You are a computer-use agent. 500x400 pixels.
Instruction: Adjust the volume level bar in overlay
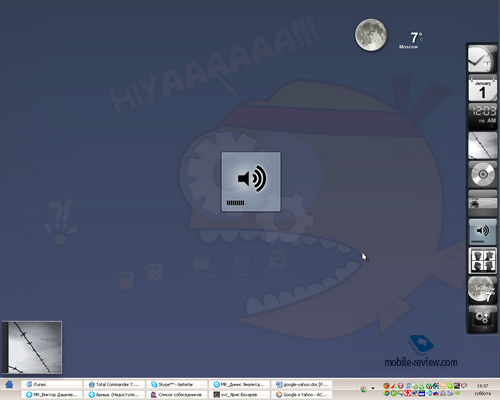(235, 203)
